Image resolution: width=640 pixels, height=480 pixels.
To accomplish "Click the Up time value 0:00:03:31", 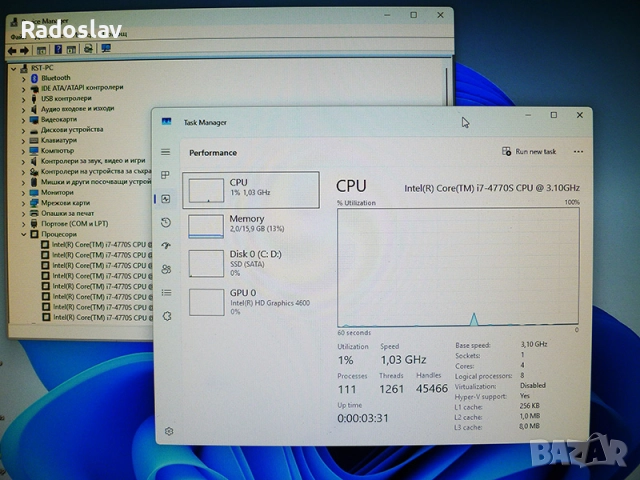I will point(363,418).
